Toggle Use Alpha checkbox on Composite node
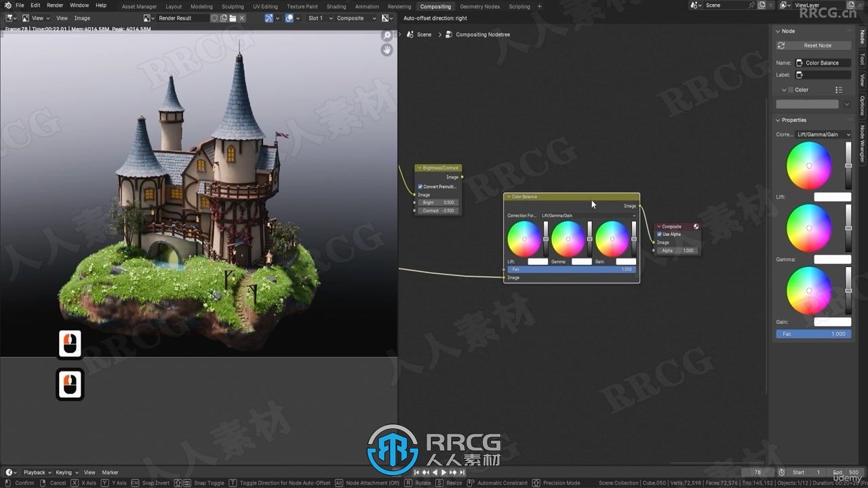 pyautogui.click(x=659, y=234)
